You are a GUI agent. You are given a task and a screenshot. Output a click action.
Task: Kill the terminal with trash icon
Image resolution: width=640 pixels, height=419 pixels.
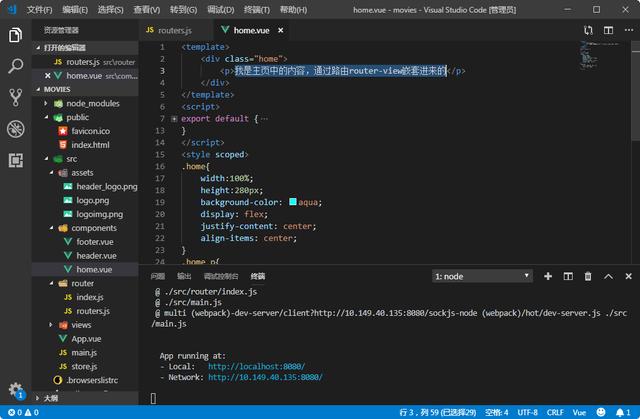(588, 276)
